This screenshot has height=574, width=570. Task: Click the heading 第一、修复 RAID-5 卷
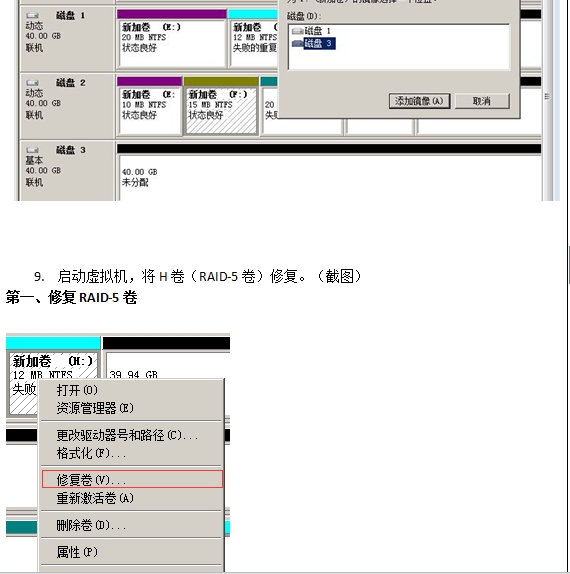[71, 297]
